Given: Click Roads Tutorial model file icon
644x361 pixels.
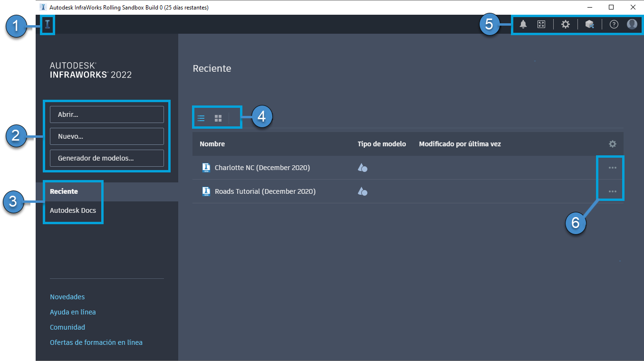Looking at the screenshot, I should click(x=206, y=191).
